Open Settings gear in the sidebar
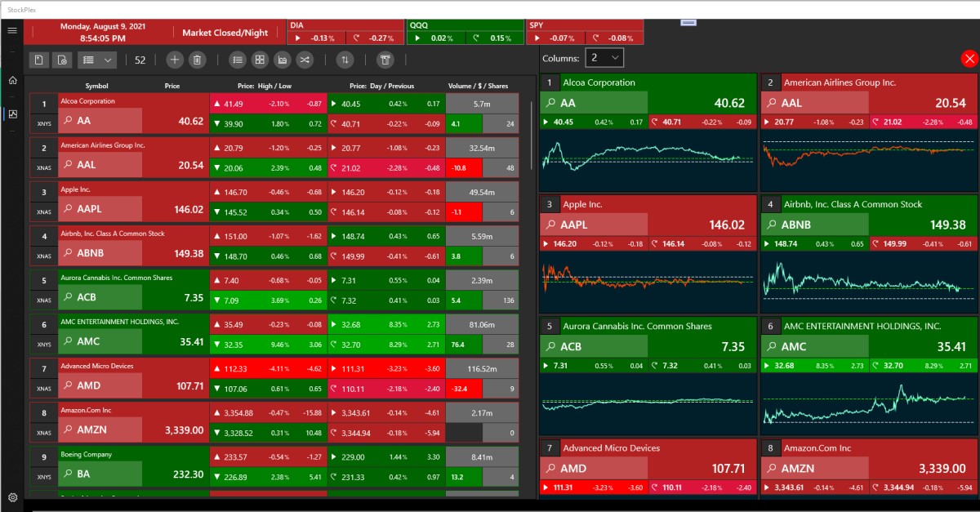 (12, 496)
